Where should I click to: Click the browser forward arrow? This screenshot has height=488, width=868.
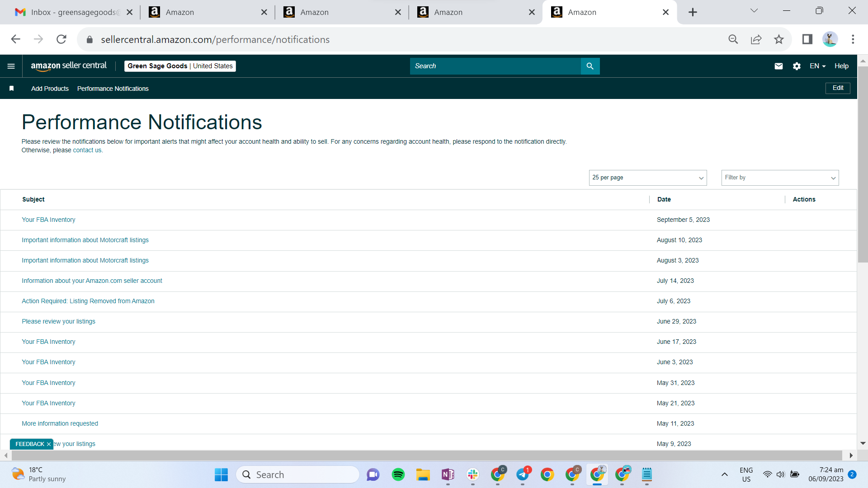coord(38,39)
